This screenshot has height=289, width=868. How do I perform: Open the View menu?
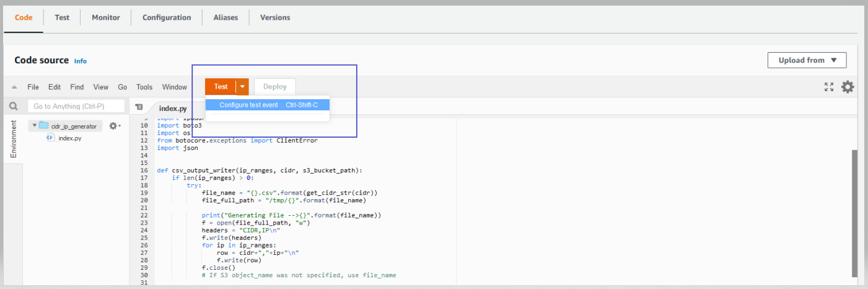101,87
